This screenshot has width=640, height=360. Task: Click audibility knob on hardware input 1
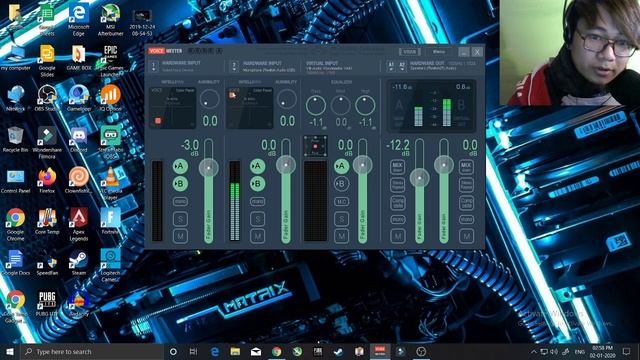pyautogui.click(x=209, y=99)
